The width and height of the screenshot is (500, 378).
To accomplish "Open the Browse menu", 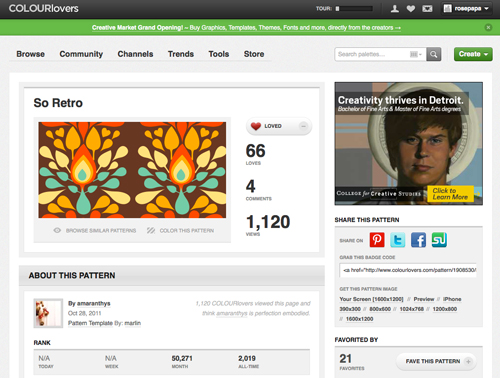I will (x=30, y=54).
